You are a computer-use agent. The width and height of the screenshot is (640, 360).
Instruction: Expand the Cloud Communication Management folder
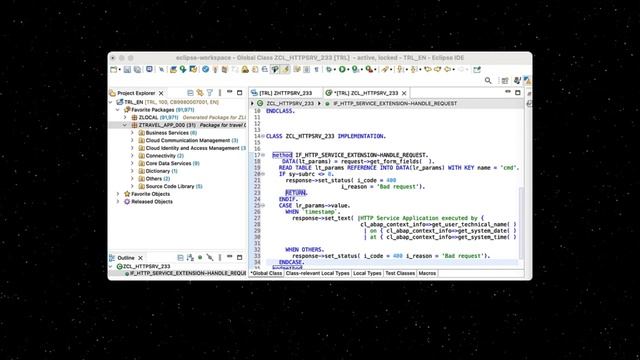tap(132, 140)
